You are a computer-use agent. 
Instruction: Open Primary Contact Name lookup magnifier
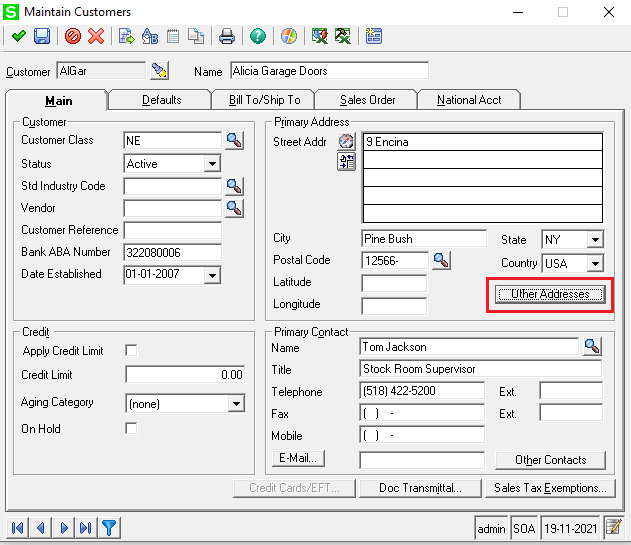[x=592, y=347]
